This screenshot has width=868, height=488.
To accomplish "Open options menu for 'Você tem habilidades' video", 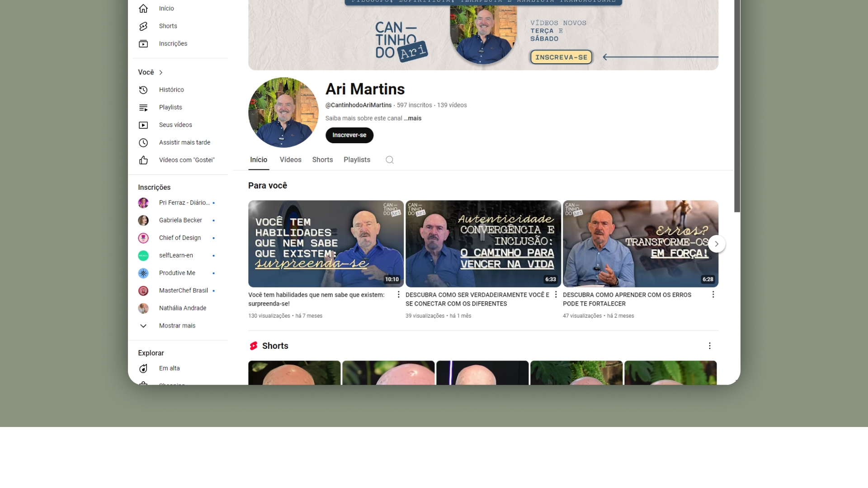I will click(x=398, y=295).
